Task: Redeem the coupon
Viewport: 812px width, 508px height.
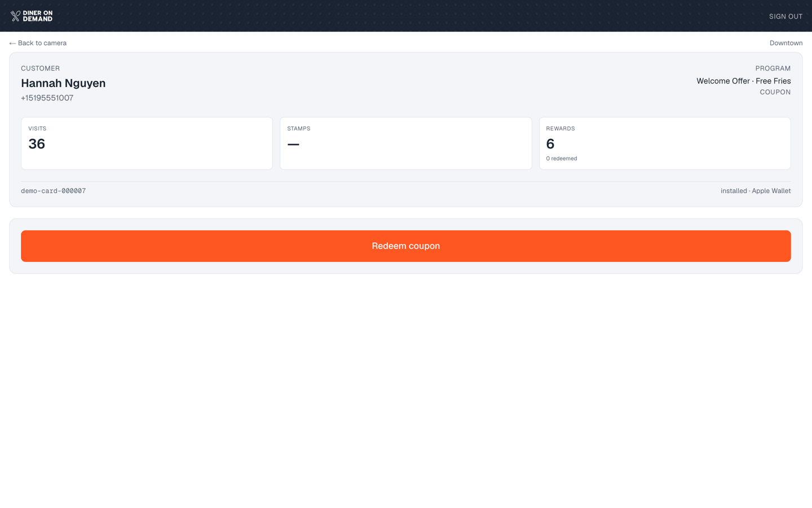Action: click(406, 246)
